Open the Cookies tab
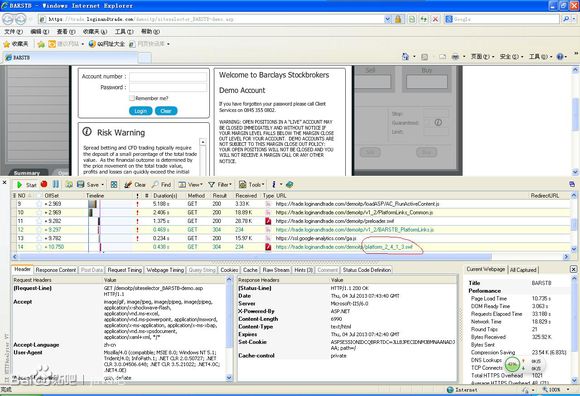This screenshot has width=580, height=396. [229, 270]
